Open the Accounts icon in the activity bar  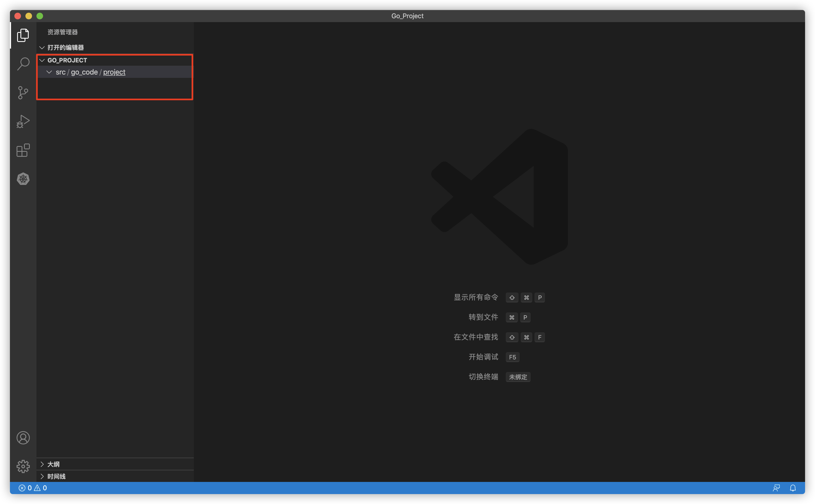click(x=23, y=438)
